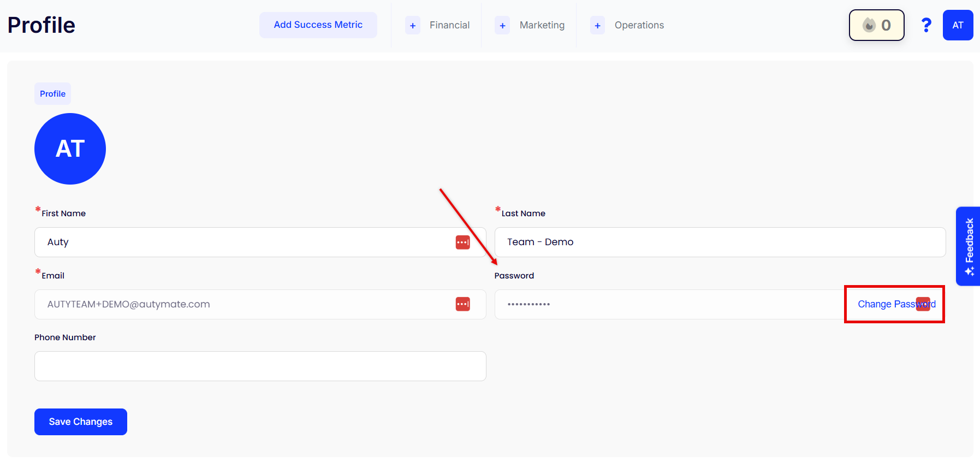Open the AT user avatar menu
This screenshot has height=462, width=980.
click(958, 25)
